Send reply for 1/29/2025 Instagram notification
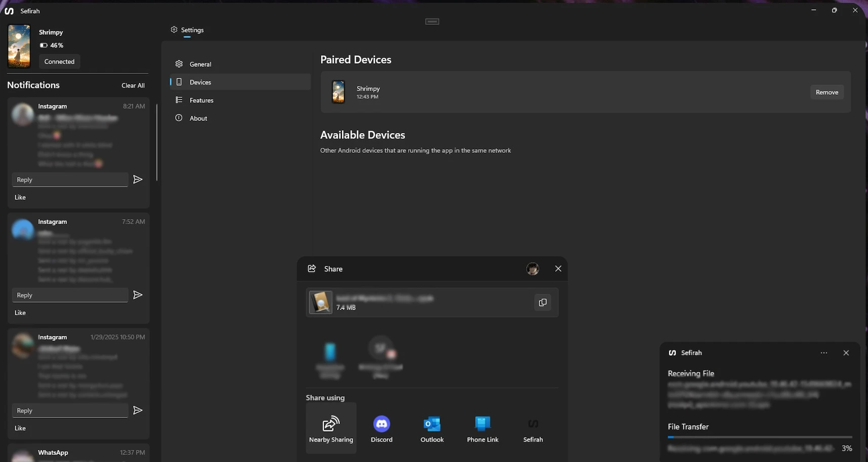The image size is (868, 462). click(x=138, y=410)
